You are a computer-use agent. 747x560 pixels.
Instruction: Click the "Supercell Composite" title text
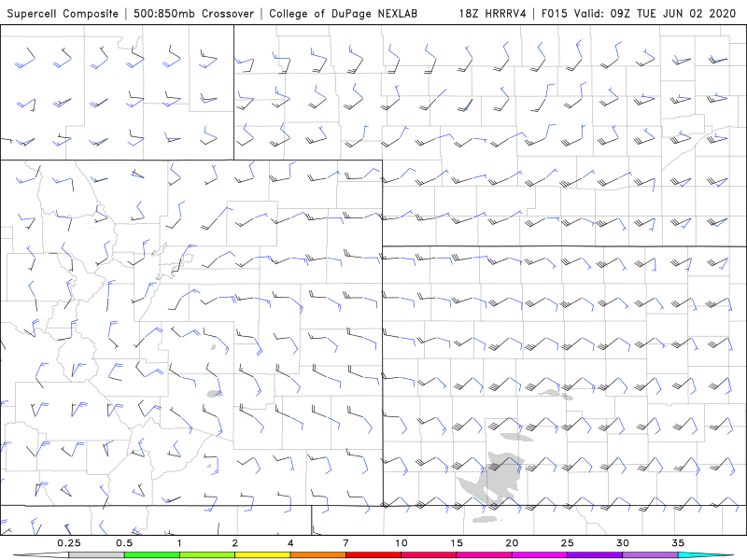pyautogui.click(x=63, y=13)
